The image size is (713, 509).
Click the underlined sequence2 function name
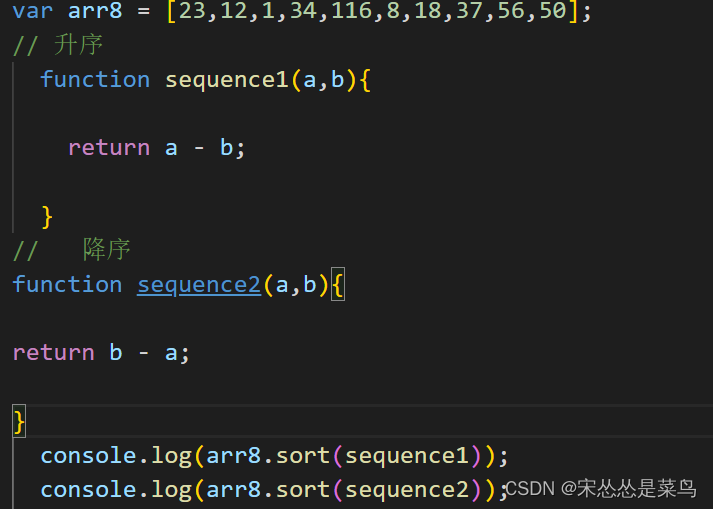coord(199,286)
